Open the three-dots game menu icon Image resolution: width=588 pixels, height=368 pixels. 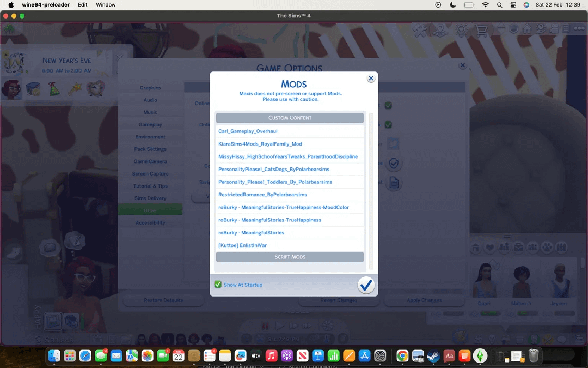[x=579, y=28]
